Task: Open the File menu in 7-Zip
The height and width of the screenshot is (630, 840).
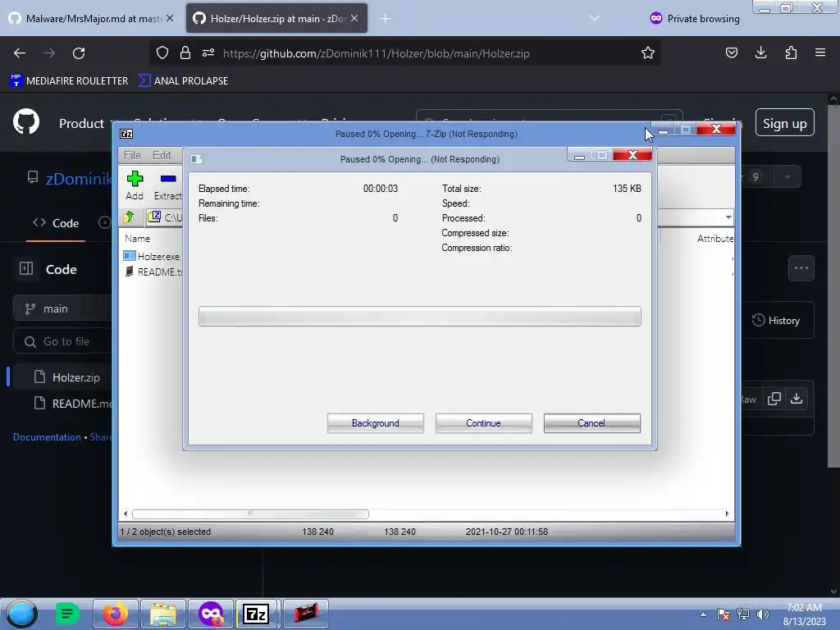Action: (132, 155)
